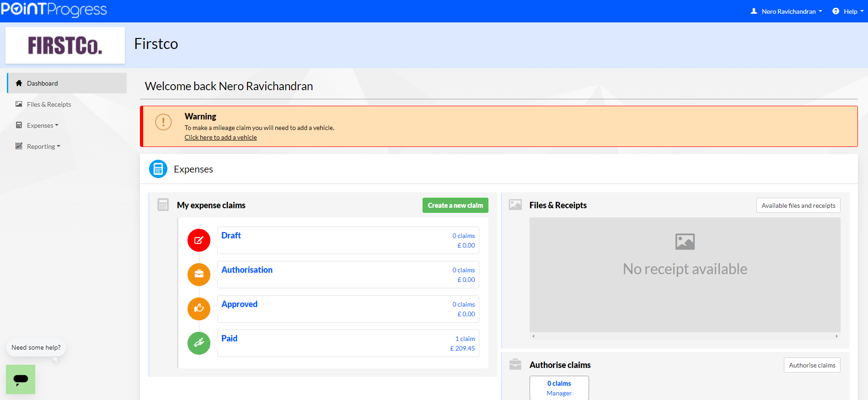This screenshot has width=868, height=400.
Task: Click the '£ 209.45' paid amount
Action: tap(462, 348)
